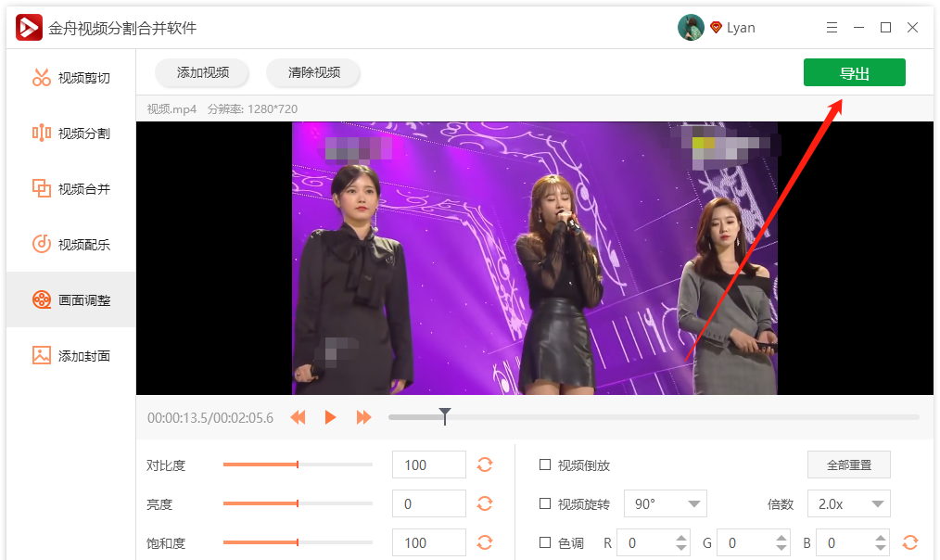Image resolution: width=940 pixels, height=560 pixels.
Task: Maximize the application window
Action: pyautogui.click(x=885, y=28)
